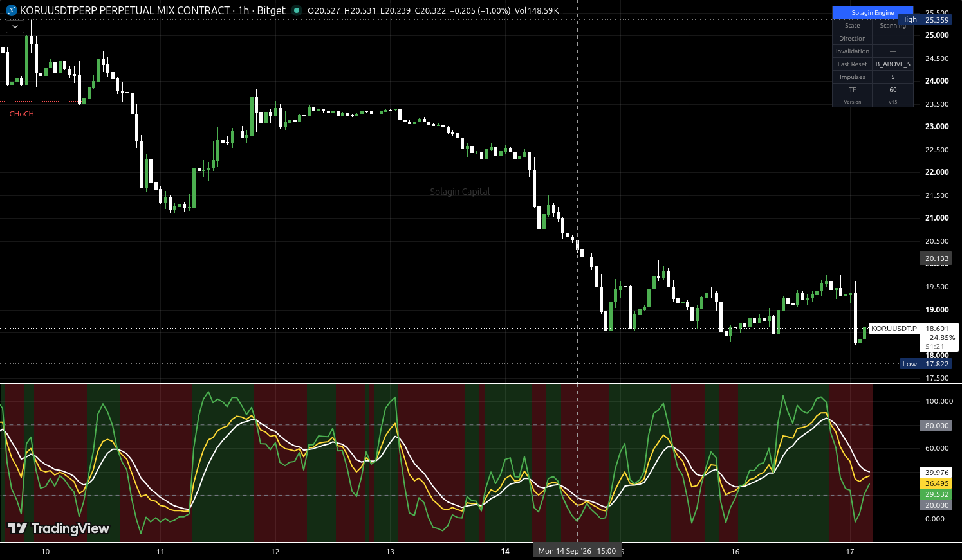Click the 100.000 oscillator scale label
The width and height of the screenshot is (962, 560).
click(939, 401)
